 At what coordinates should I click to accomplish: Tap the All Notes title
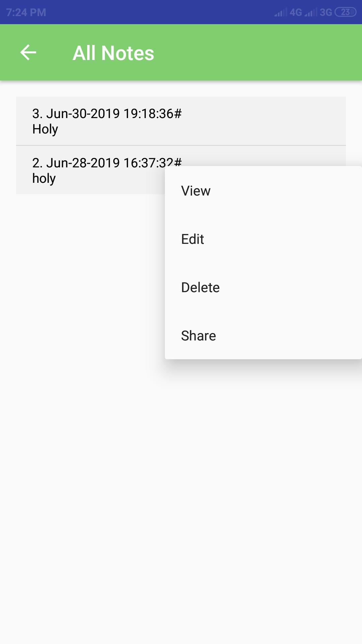coord(113,53)
